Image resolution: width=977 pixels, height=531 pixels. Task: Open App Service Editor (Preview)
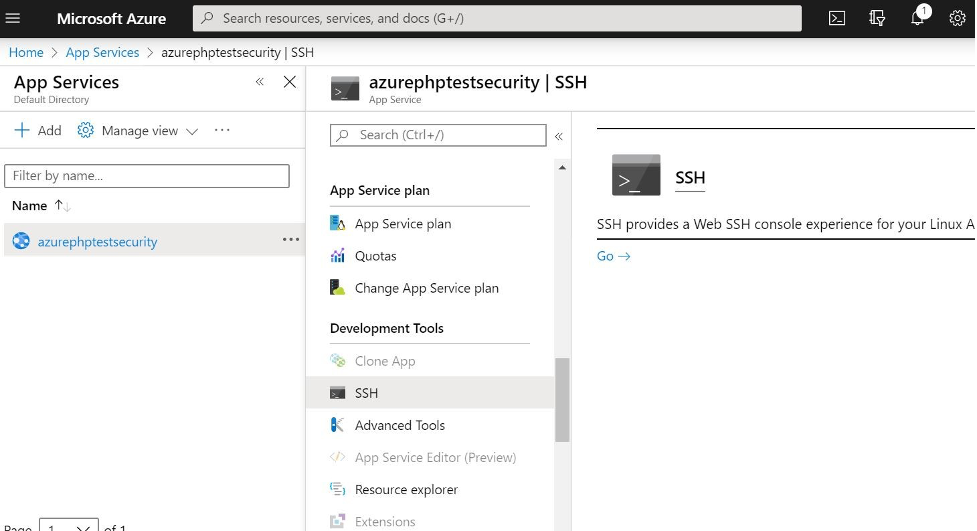tap(436, 457)
